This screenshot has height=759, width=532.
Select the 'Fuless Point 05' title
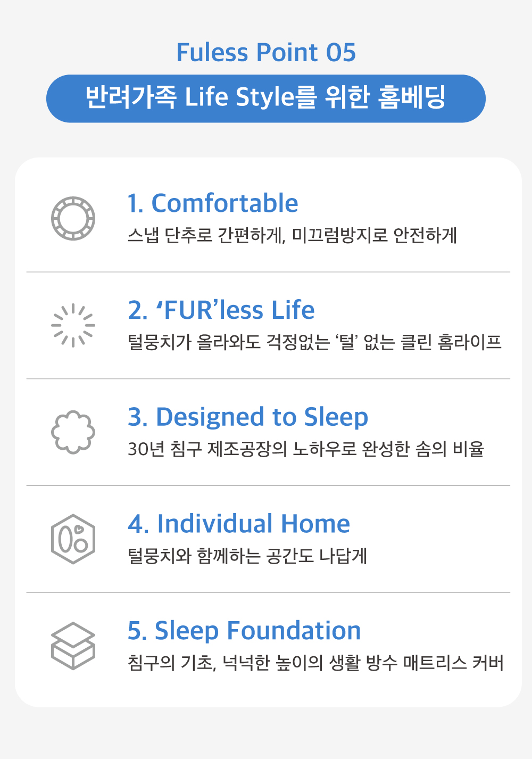pos(266,53)
